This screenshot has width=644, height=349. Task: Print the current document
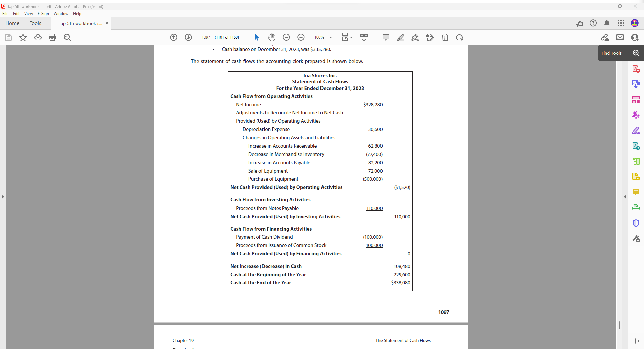tap(52, 37)
